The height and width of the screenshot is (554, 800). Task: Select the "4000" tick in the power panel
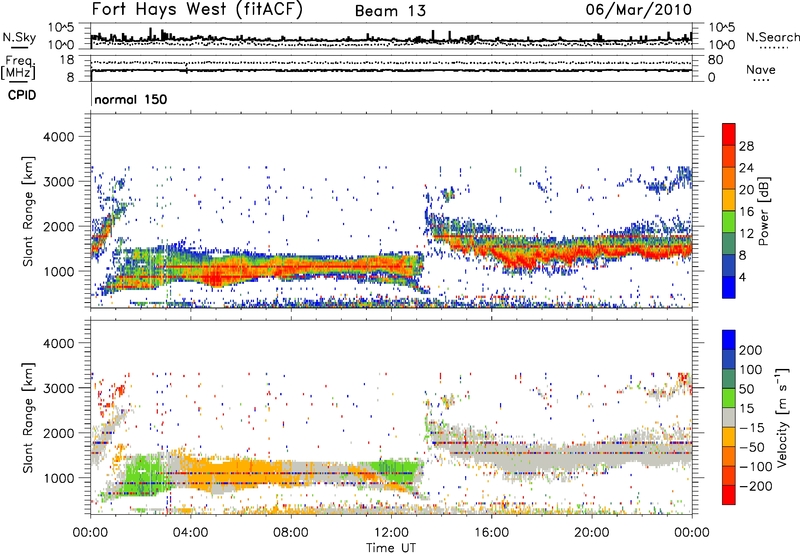click(58, 137)
